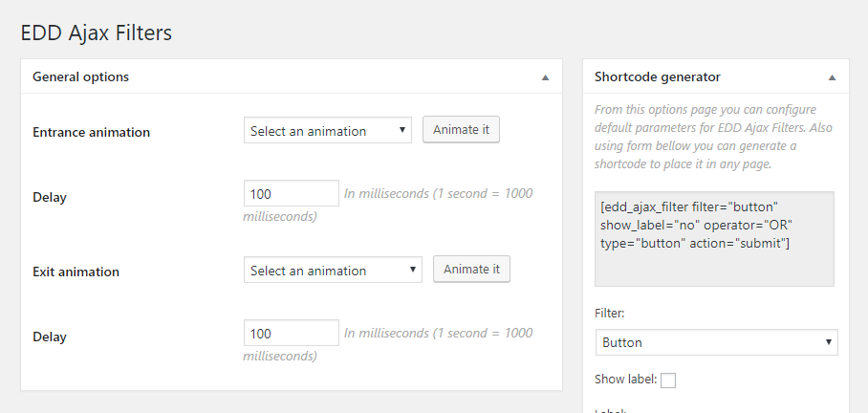Toggle the Show label checkbox
The height and width of the screenshot is (413, 868).
coord(668,380)
